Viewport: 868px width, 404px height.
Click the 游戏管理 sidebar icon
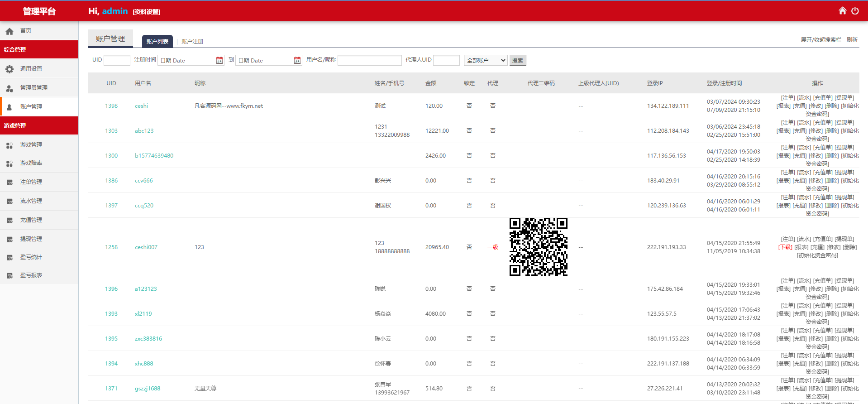10,145
